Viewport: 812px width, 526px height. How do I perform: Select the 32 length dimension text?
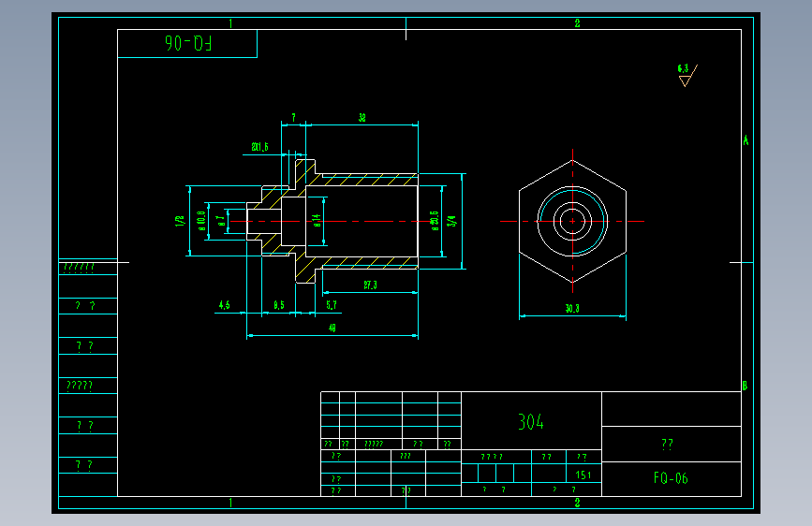pyautogui.click(x=362, y=118)
